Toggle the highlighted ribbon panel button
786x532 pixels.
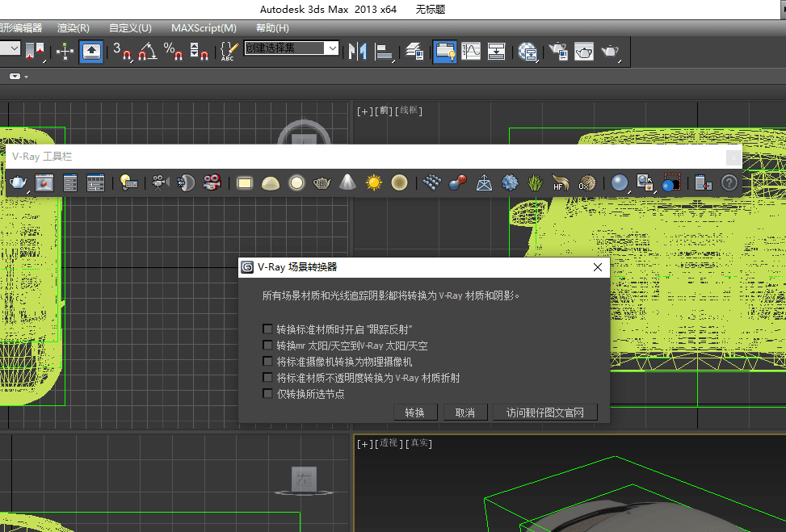(x=444, y=51)
